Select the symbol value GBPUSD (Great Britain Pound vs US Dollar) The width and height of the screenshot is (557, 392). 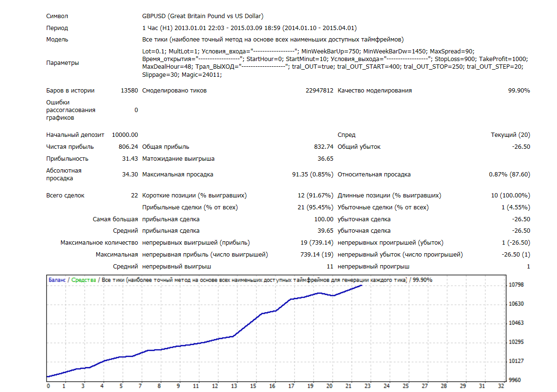(x=203, y=16)
